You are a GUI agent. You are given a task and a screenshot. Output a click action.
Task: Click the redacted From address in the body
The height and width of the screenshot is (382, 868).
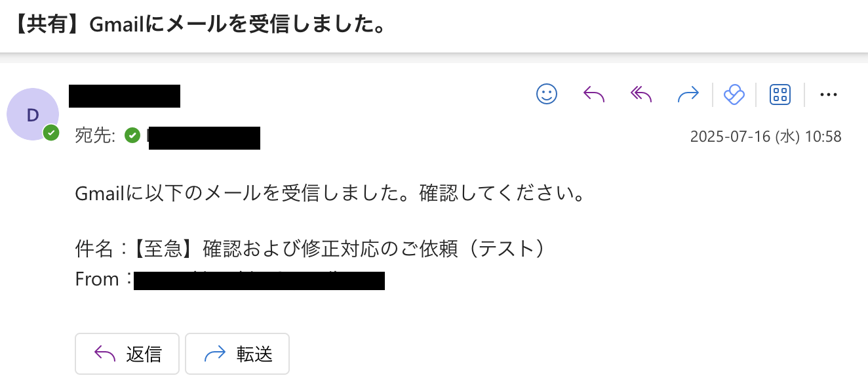coord(259,280)
